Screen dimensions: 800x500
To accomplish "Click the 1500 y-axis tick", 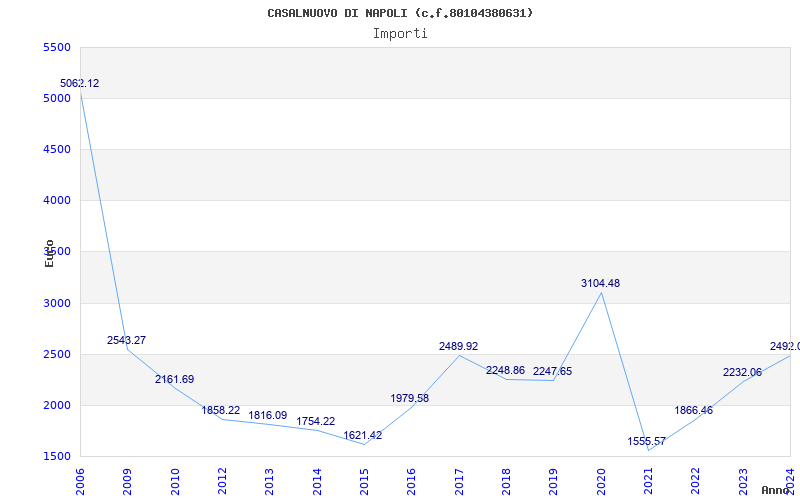I will (57, 457).
